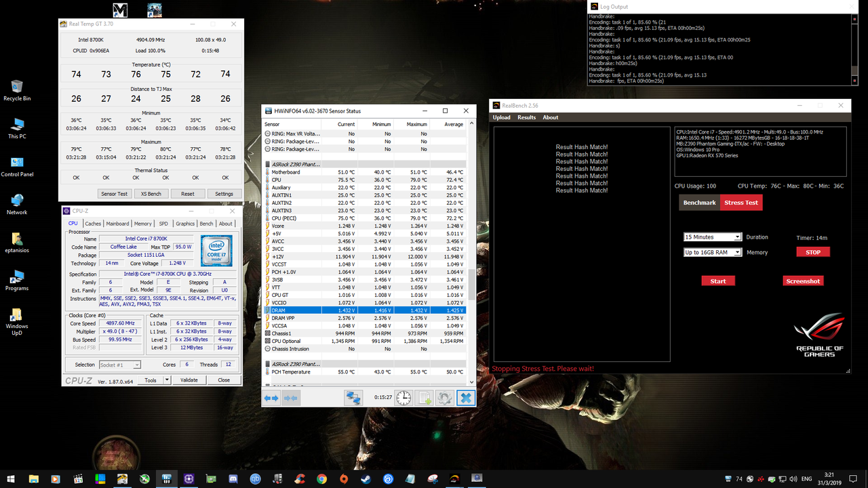This screenshot has width=868, height=488.
Task: Open the Programs desktop shortcut
Action: coord(17,280)
